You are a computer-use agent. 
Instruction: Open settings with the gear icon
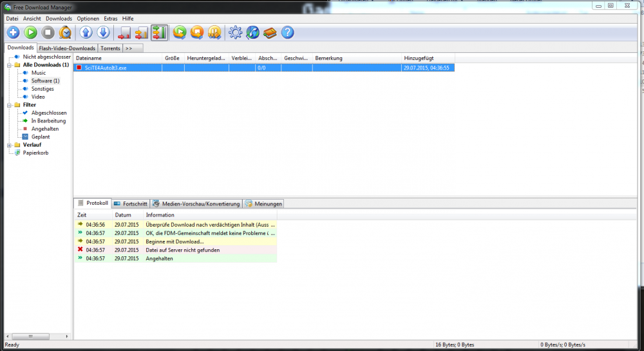[x=235, y=32]
